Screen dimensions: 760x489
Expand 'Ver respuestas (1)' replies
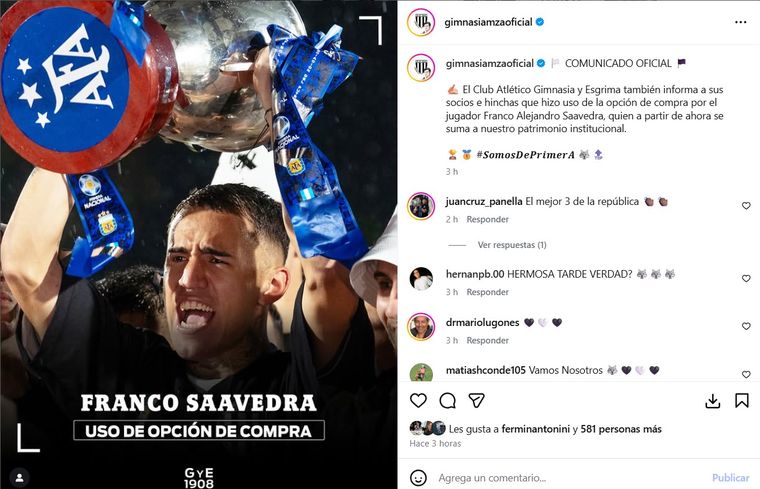[512, 245]
